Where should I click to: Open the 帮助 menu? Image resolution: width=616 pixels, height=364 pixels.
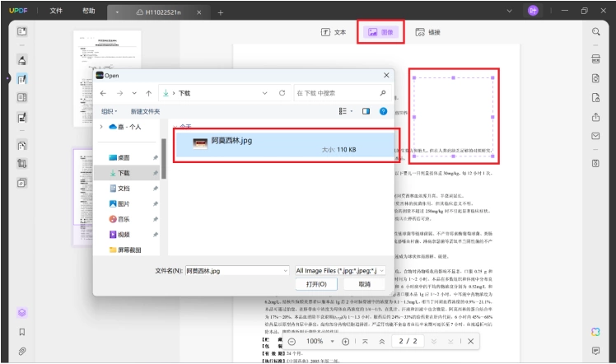tap(89, 11)
